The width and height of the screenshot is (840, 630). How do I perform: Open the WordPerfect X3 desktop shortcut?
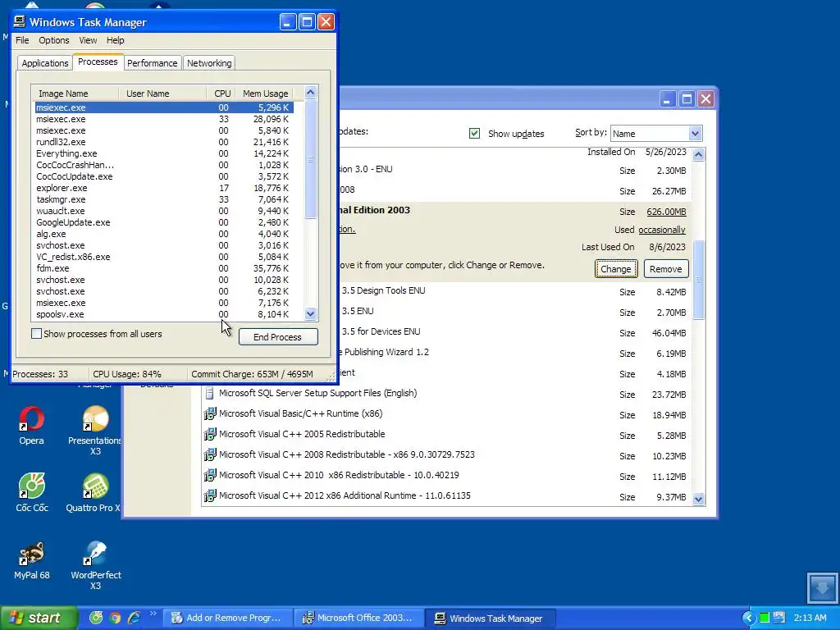coord(95,565)
